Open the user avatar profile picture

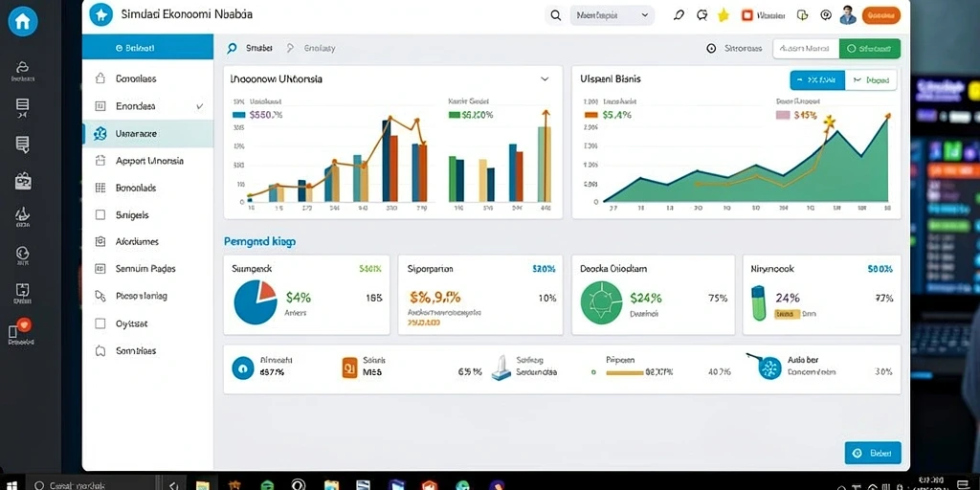tap(848, 15)
